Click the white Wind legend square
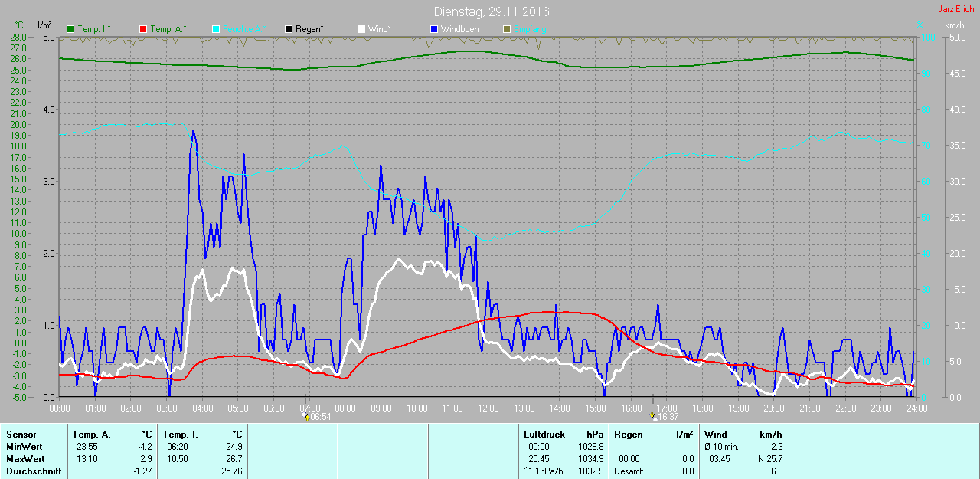 pyautogui.click(x=361, y=29)
